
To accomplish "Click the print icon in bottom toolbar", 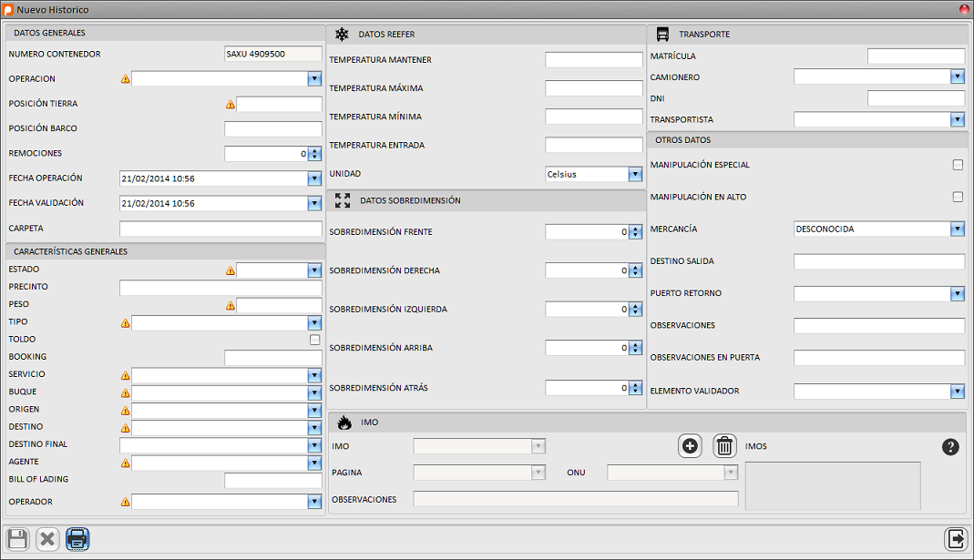I will pos(77,539).
